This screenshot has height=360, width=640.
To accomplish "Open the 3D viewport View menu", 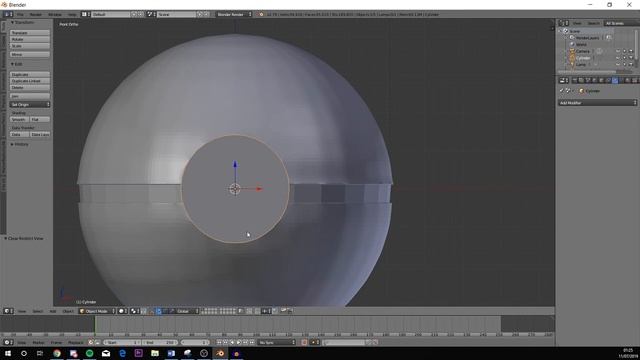I will pos(22,311).
